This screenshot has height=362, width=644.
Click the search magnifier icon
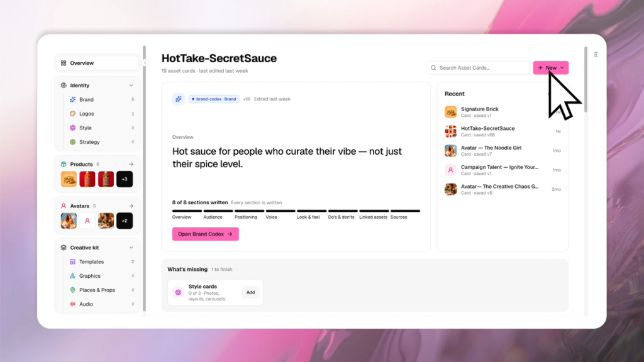click(433, 68)
